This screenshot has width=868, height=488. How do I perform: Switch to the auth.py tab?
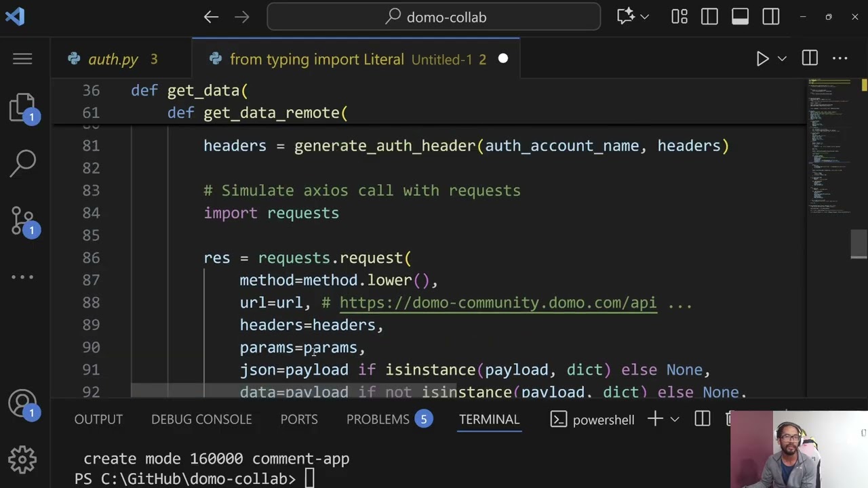click(122, 59)
